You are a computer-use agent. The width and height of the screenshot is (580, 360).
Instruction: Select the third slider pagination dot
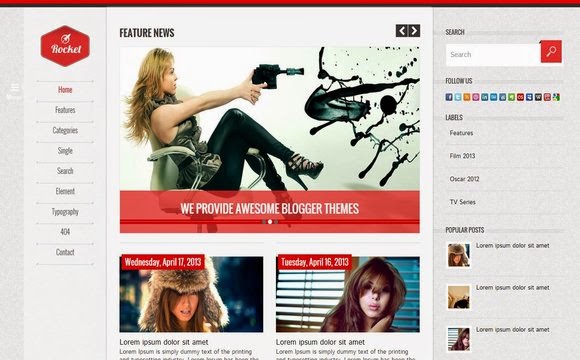276,222
